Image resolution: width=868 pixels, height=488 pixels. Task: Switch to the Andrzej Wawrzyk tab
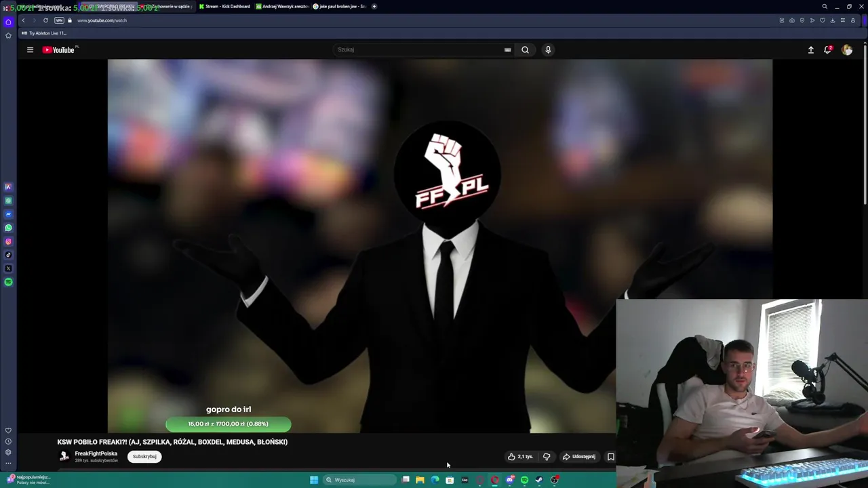point(282,6)
